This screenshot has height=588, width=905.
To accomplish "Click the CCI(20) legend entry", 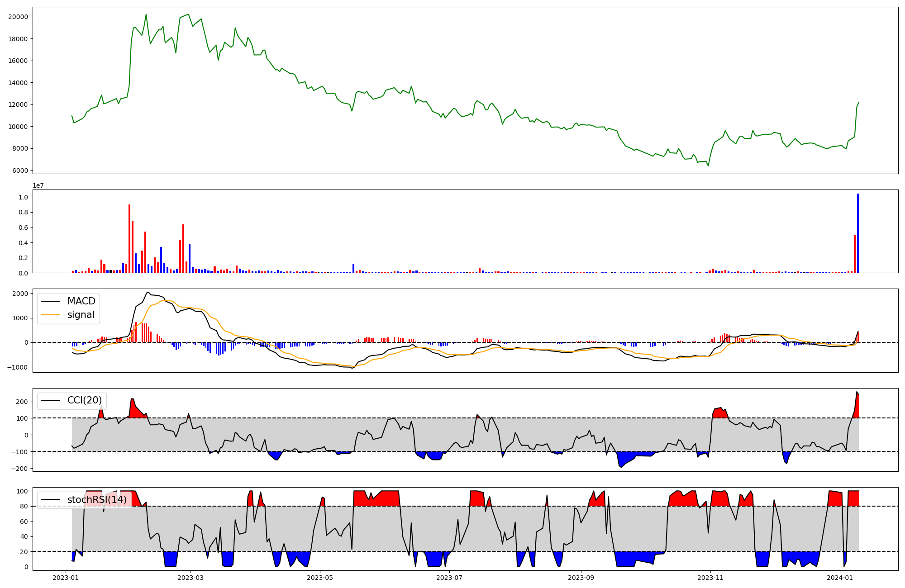I will [84, 400].
